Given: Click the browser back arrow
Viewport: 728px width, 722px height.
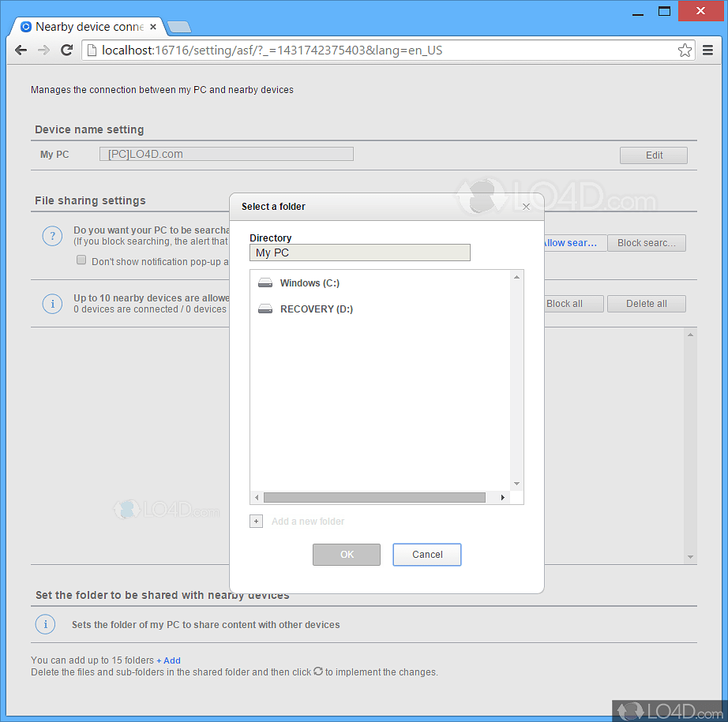Looking at the screenshot, I should click(21, 50).
